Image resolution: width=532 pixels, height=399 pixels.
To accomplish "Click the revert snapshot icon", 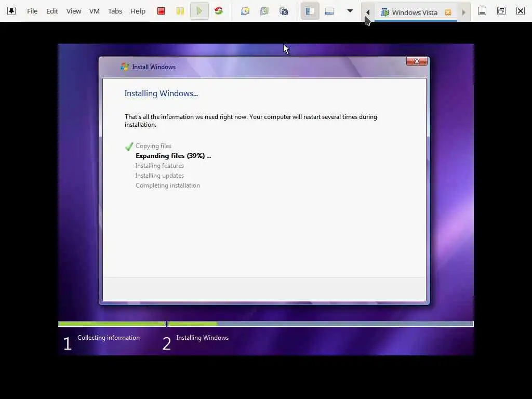I will (264, 11).
